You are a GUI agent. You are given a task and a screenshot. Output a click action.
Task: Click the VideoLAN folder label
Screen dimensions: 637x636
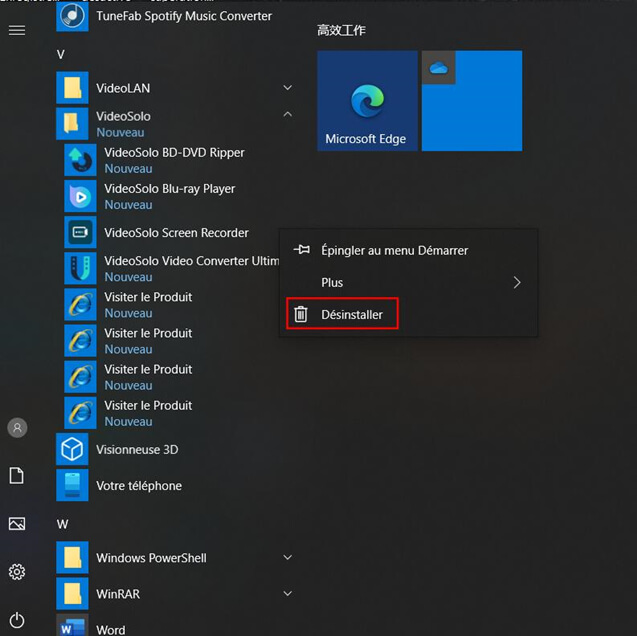point(123,88)
